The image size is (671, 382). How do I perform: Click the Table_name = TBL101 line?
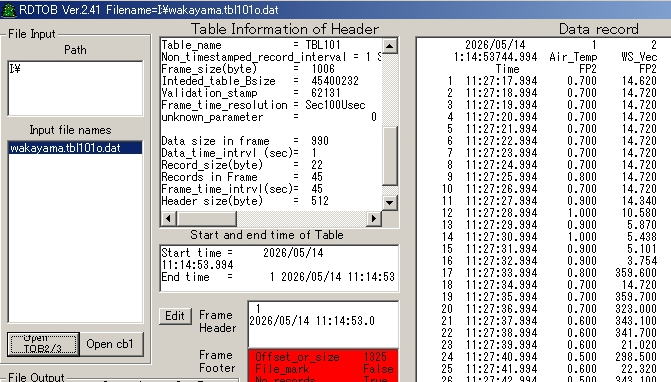pyautogui.click(x=251, y=45)
